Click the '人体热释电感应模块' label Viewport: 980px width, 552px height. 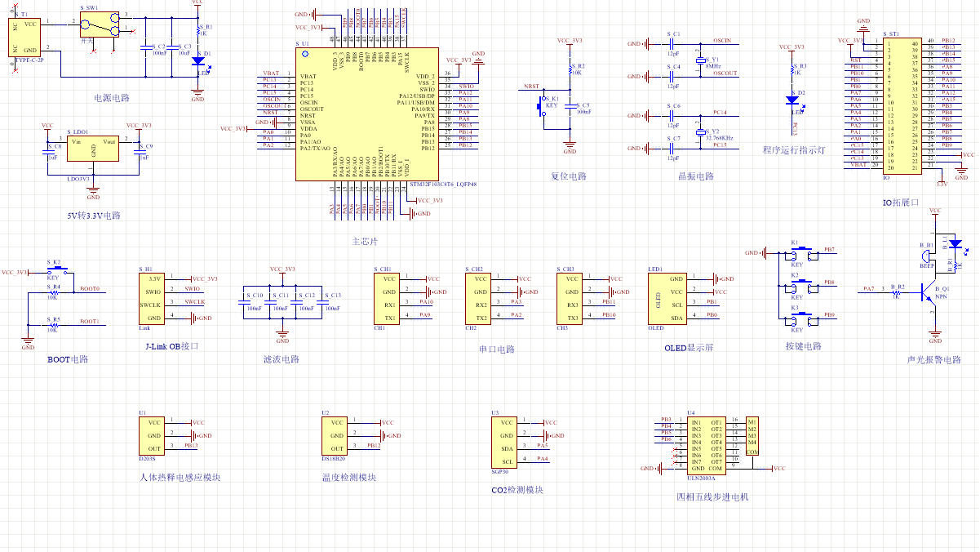pos(180,478)
